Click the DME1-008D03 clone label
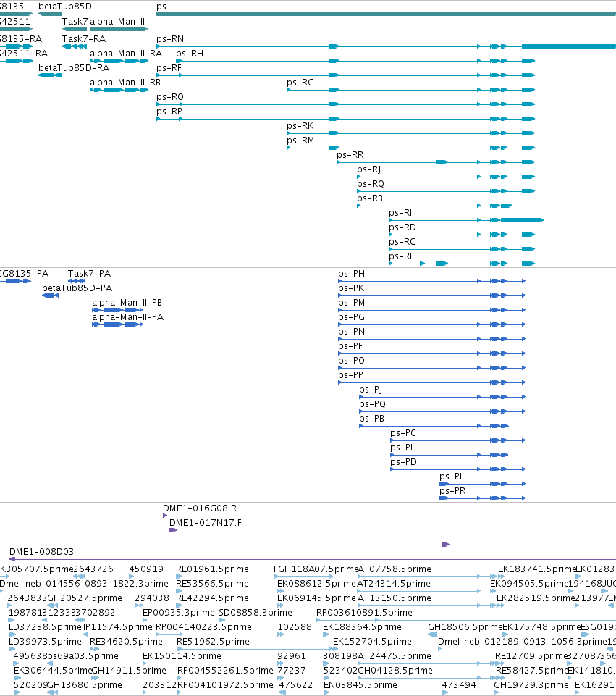The width and height of the screenshot is (616, 696). [x=42, y=552]
